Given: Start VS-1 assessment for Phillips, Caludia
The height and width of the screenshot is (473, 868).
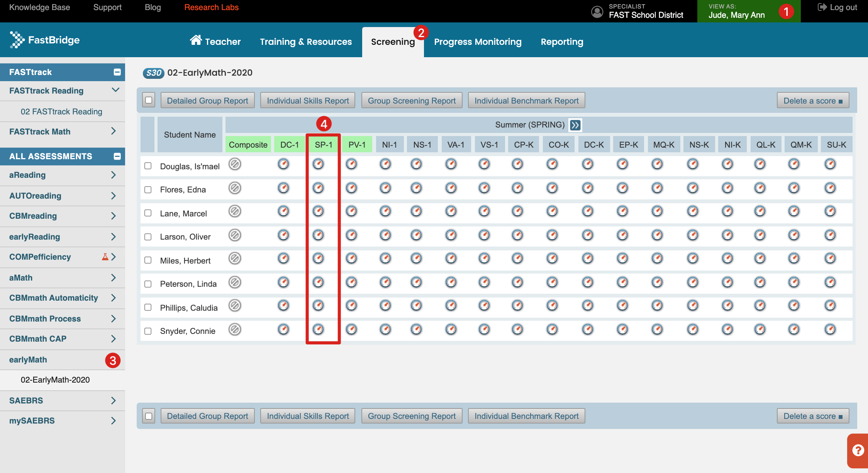Looking at the screenshot, I should pos(484,306).
